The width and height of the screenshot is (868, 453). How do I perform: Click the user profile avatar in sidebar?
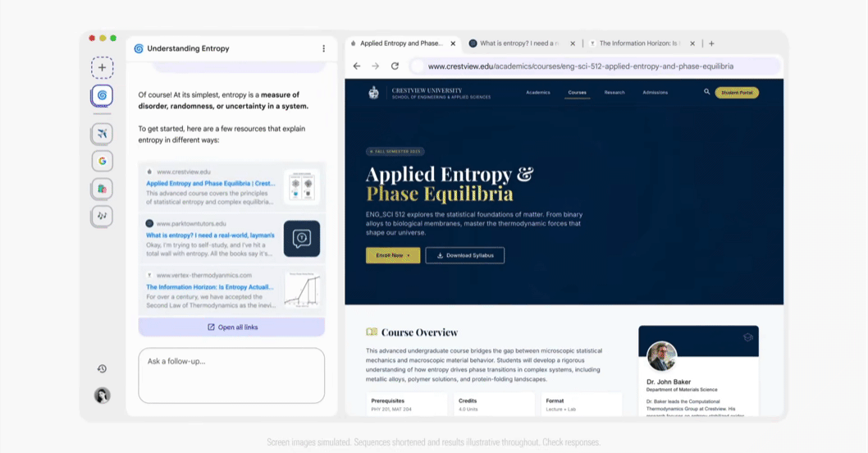click(x=102, y=396)
